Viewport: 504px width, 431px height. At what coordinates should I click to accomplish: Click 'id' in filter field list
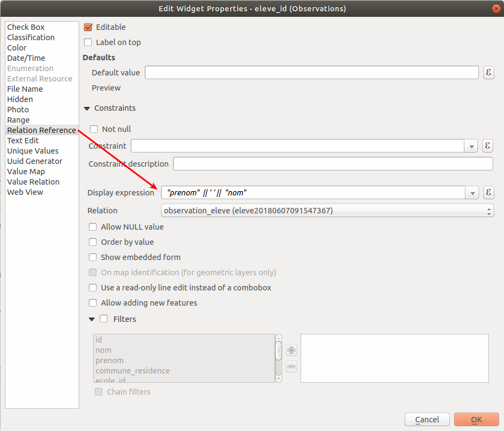click(184, 340)
